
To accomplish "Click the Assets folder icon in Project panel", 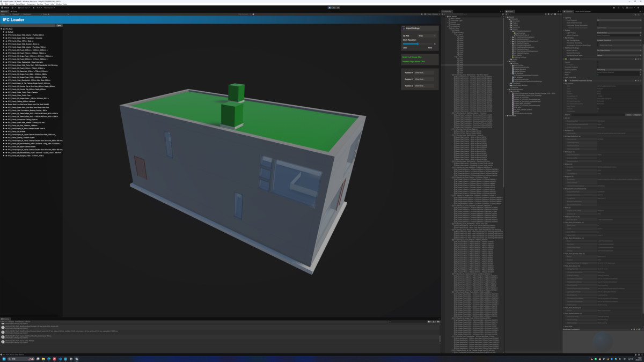I will (509, 17).
